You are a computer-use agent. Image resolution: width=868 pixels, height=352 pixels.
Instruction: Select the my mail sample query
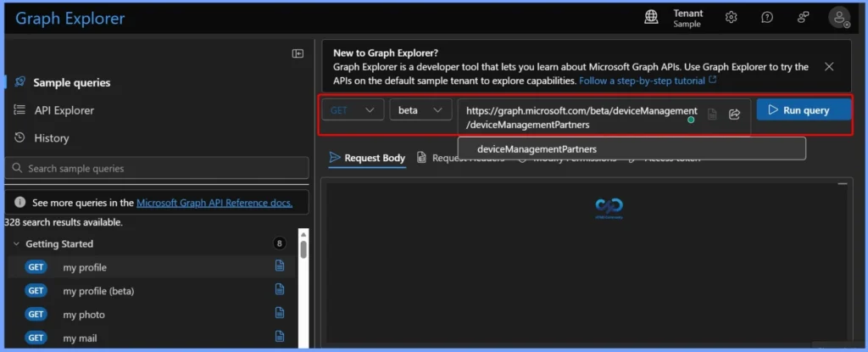(80, 338)
